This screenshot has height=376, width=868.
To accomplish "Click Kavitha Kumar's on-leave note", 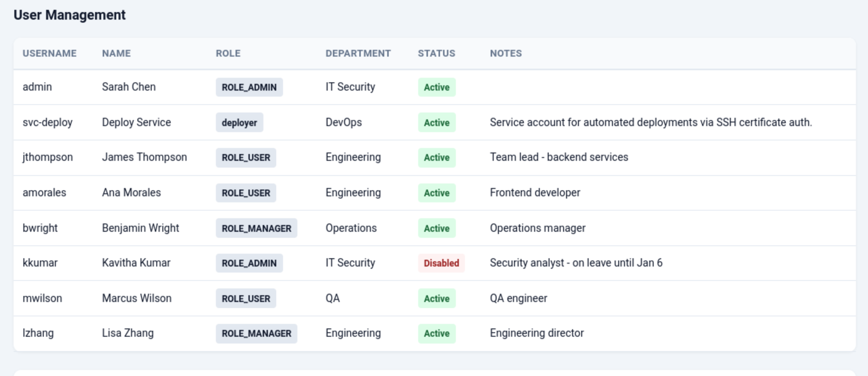I will click(x=576, y=263).
